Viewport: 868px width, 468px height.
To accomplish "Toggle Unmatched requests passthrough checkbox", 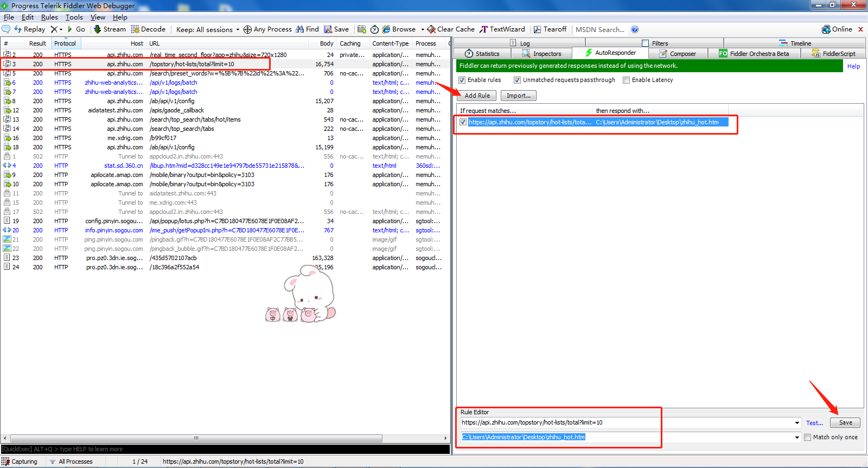I will pos(518,80).
